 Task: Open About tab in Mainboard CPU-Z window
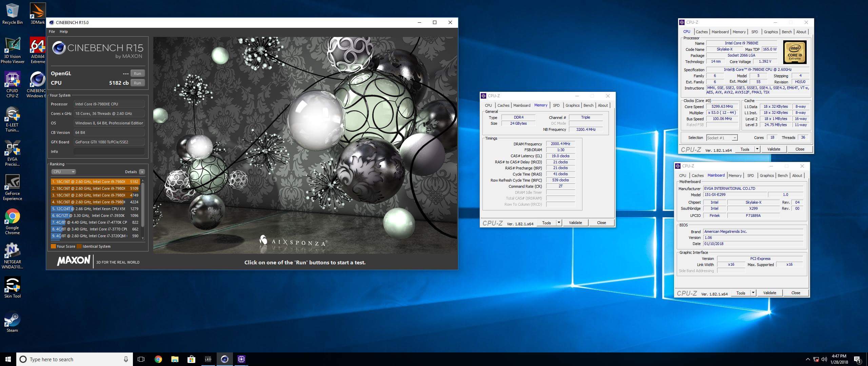coord(797,176)
